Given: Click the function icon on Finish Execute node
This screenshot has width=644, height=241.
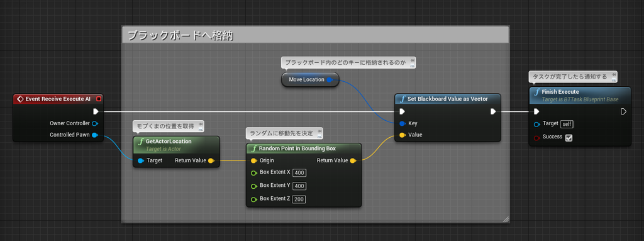Looking at the screenshot, I should click(x=537, y=92).
